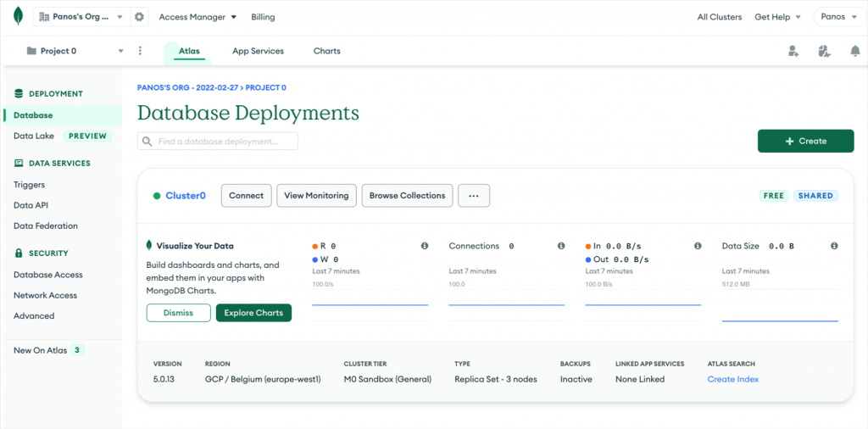Expand the Get Help menu

[x=778, y=17]
